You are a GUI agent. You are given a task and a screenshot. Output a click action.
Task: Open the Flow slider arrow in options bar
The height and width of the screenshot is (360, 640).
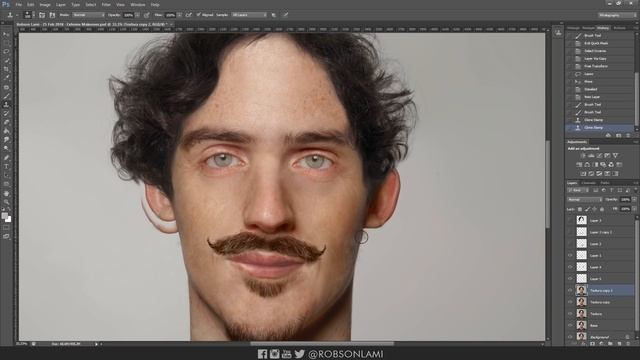click(x=179, y=15)
